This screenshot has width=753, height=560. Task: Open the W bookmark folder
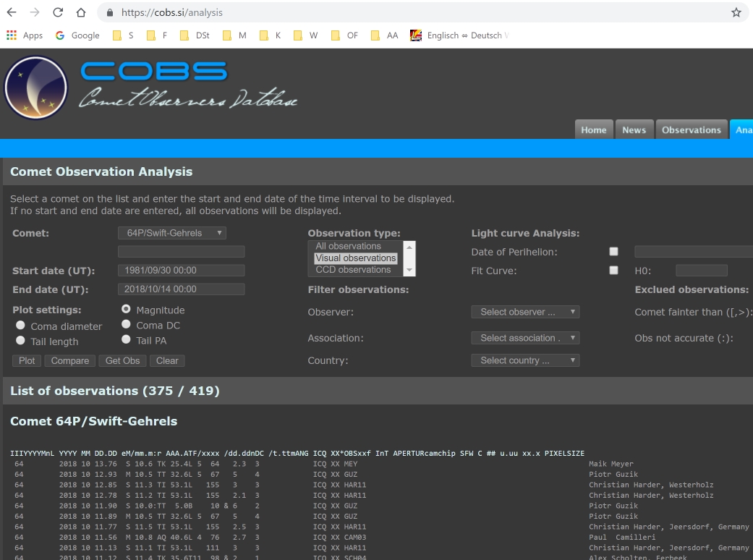click(306, 35)
